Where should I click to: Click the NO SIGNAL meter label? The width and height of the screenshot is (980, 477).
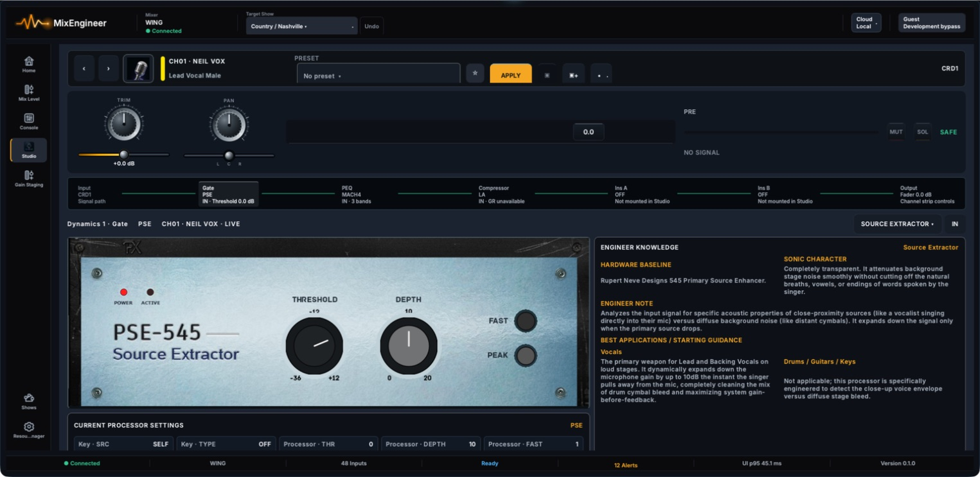(x=702, y=153)
